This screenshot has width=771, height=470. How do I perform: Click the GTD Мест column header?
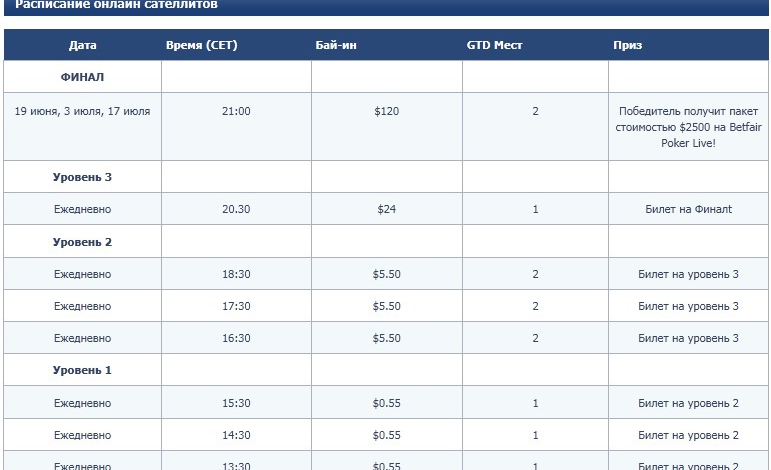click(x=494, y=45)
